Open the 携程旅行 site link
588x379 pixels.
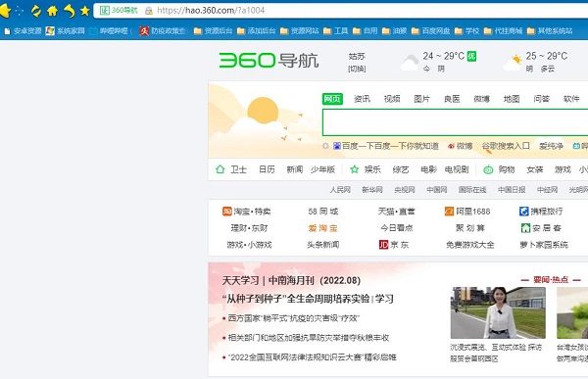point(541,212)
